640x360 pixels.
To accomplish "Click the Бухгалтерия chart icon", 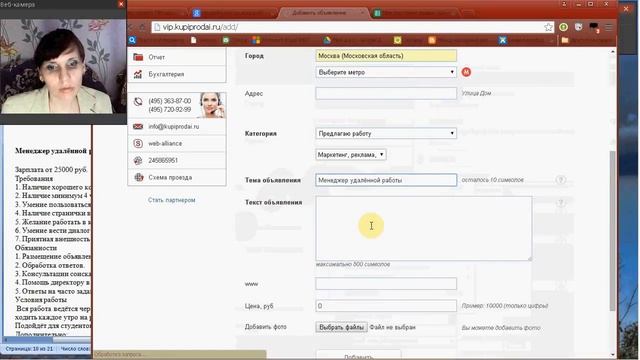I will click(138, 74).
